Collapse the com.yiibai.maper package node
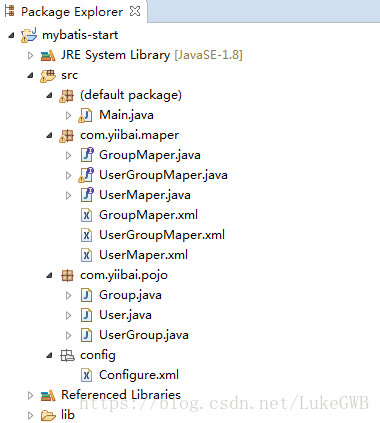 coord(49,135)
